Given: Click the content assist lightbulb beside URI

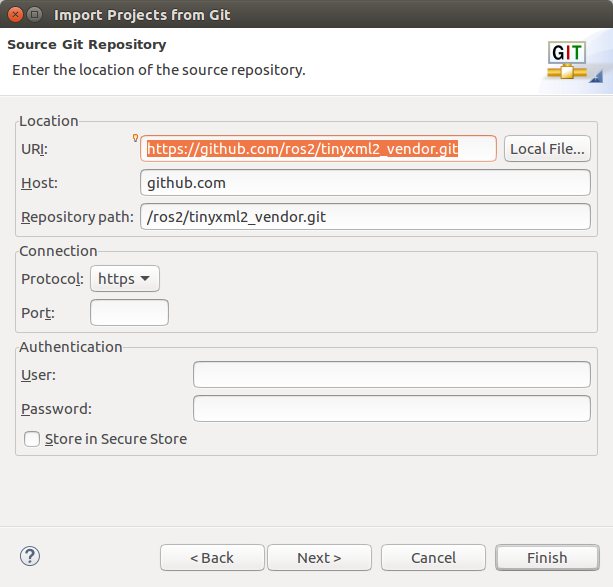Looking at the screenshot, I should 136,138.
